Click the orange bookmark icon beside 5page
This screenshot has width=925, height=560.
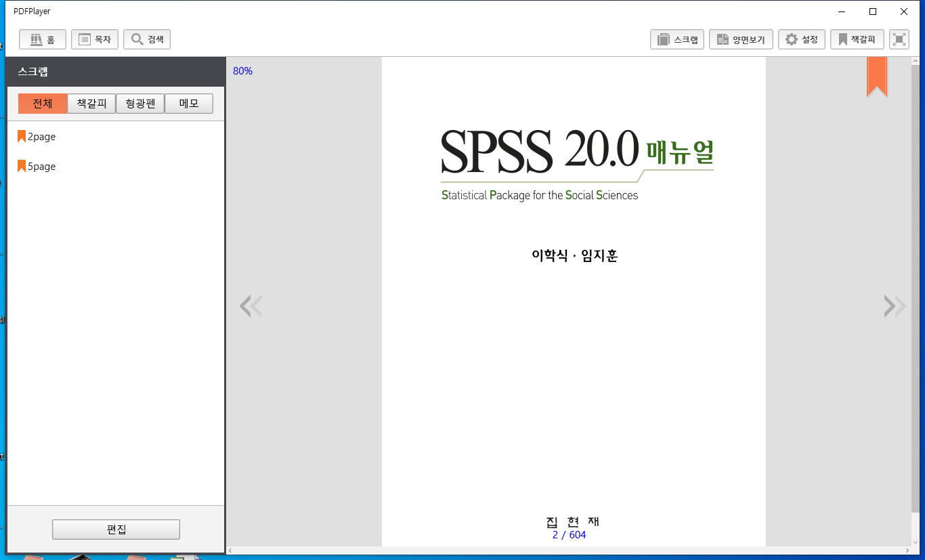(x=22, y=166)
